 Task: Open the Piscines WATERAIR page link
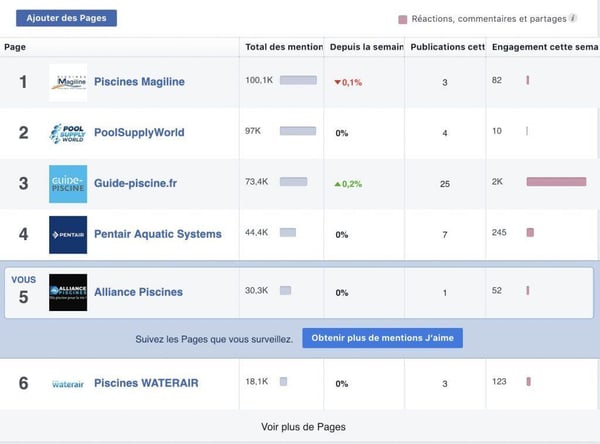tap(146, 383)
